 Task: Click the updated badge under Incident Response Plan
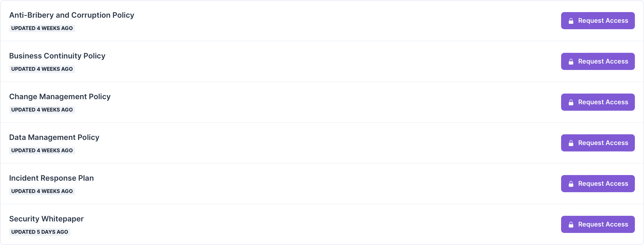(42, 191)
